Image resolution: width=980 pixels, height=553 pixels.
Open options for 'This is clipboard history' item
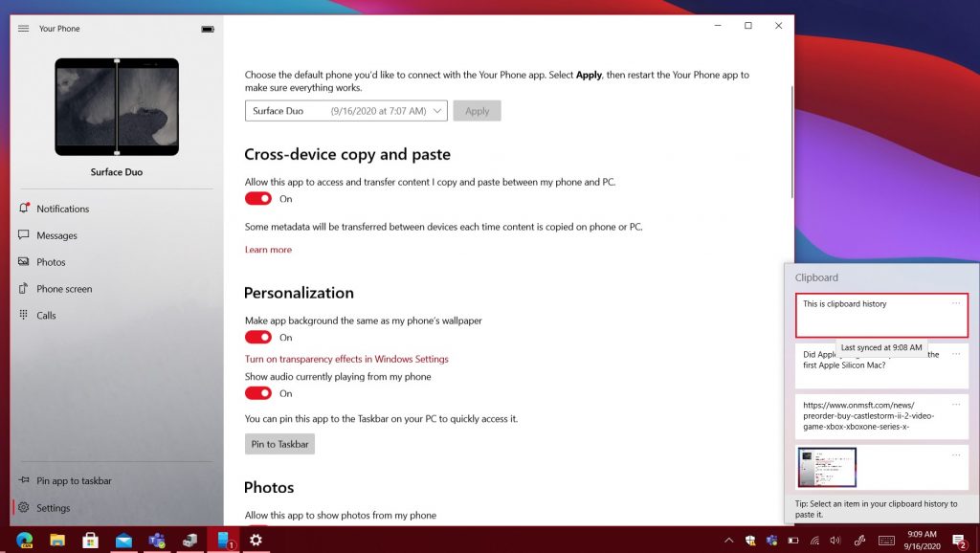[956, 303]
